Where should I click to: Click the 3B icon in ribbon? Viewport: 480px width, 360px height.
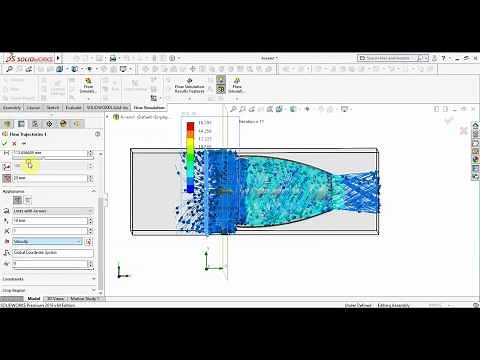(221, 89)
